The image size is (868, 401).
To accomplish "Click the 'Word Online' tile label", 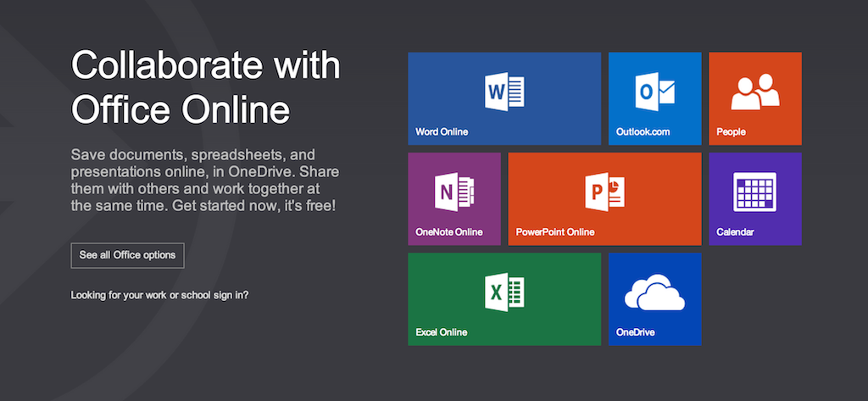I will click(x=442, y=131).
